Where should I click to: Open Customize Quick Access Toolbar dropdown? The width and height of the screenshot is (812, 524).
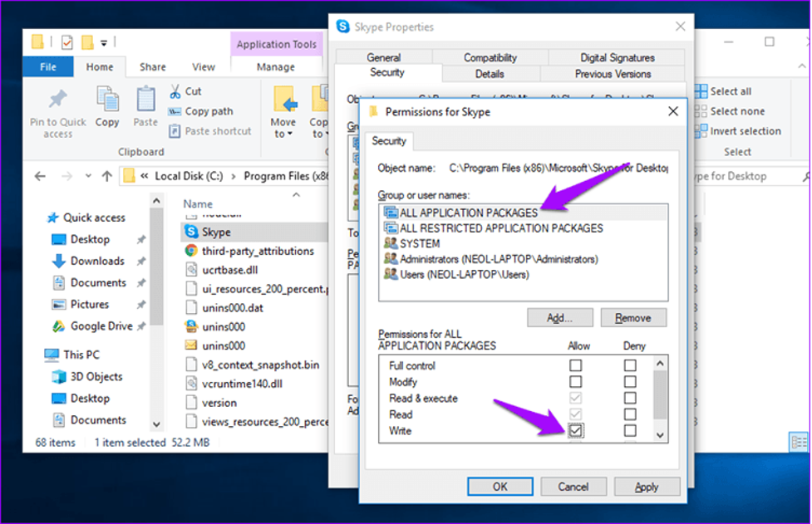104,43
